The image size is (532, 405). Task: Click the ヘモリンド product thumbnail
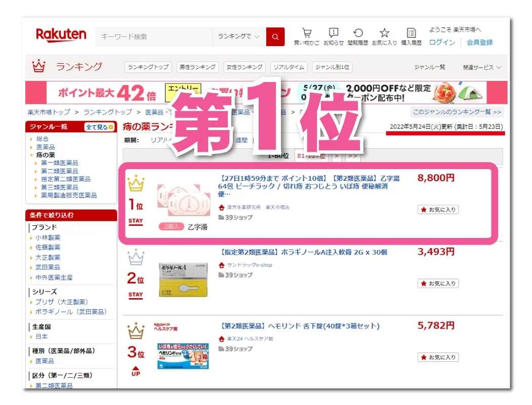point(183,356)
